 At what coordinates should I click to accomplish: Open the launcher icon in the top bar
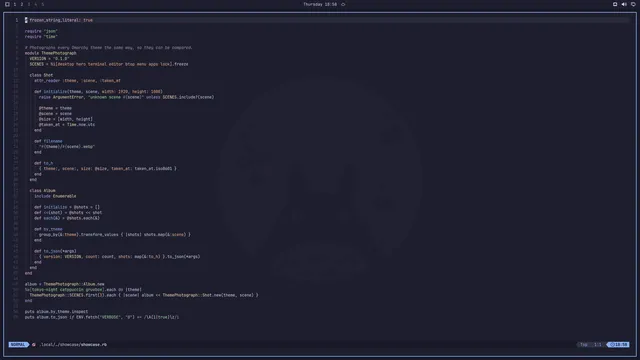7,4
